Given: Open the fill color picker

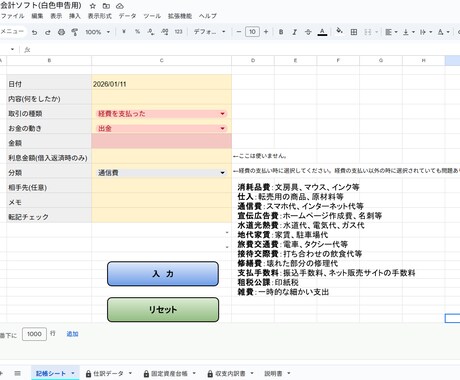Looking at the screenshot, I should 339,31.
